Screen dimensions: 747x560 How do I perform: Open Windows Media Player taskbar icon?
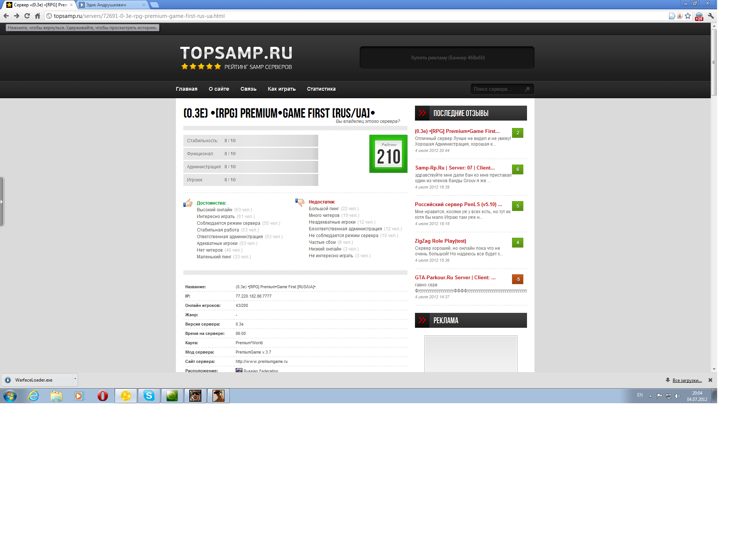point(79,396)
